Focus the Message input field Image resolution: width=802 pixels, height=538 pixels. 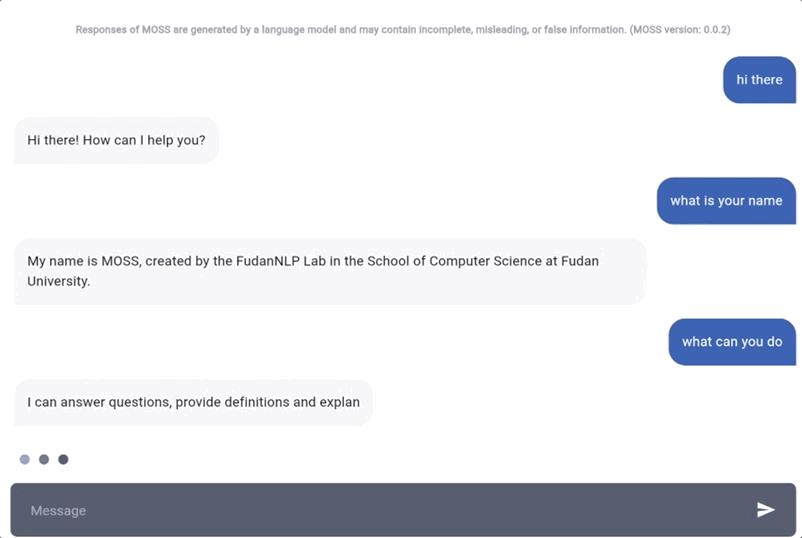[x=403, y=510]
